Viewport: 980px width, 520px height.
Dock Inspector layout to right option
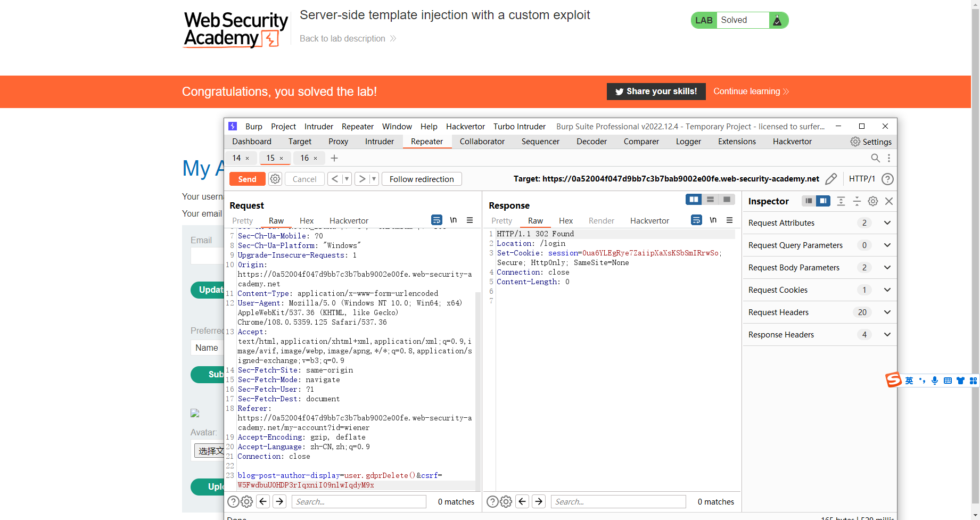coord(823,201)
